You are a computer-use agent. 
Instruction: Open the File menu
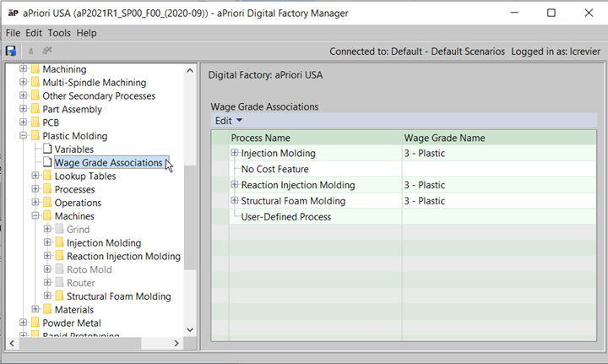click(x=13, y=33)
